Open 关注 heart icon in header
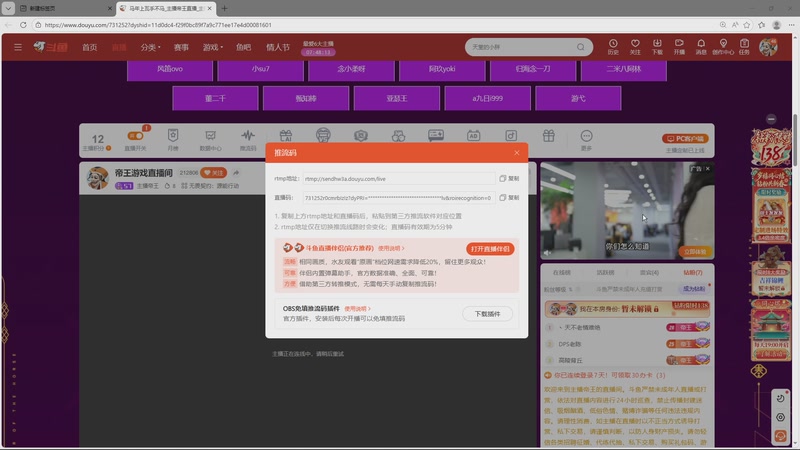The width and height of the screenshot is (800, 450). click(635, 47)
